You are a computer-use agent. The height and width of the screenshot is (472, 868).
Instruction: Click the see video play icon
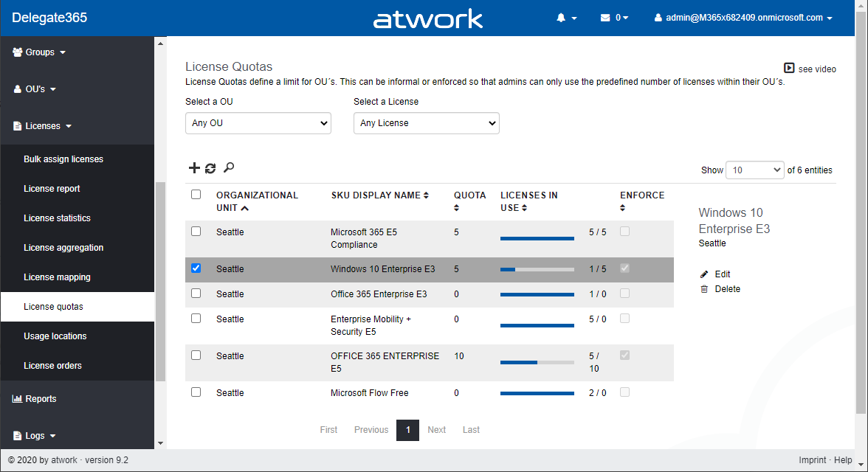(x=789, y=68)
